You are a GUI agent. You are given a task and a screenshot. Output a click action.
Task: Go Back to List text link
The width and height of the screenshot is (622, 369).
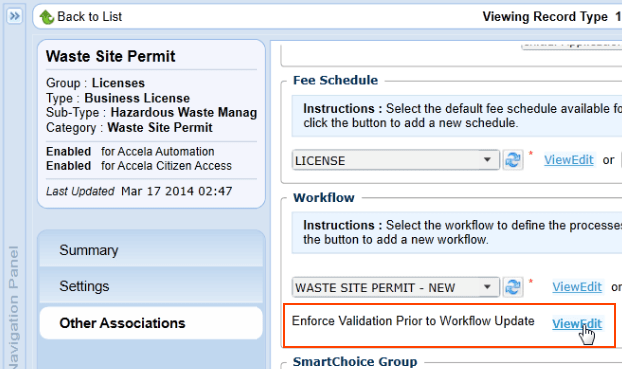(x=89, y=17)
